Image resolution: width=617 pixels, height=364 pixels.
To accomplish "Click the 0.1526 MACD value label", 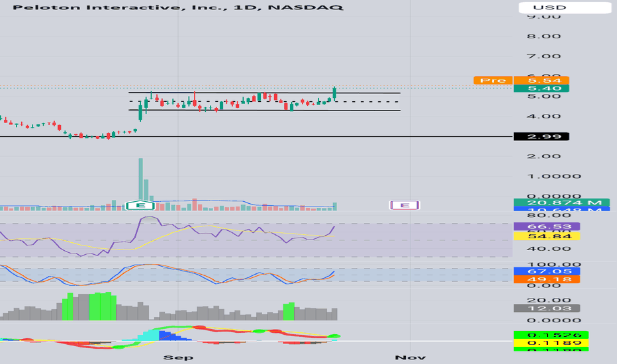I will [551, 335].
